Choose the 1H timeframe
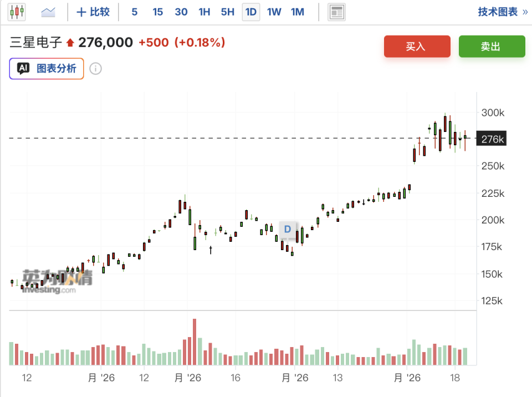 [x=204, y=12]
